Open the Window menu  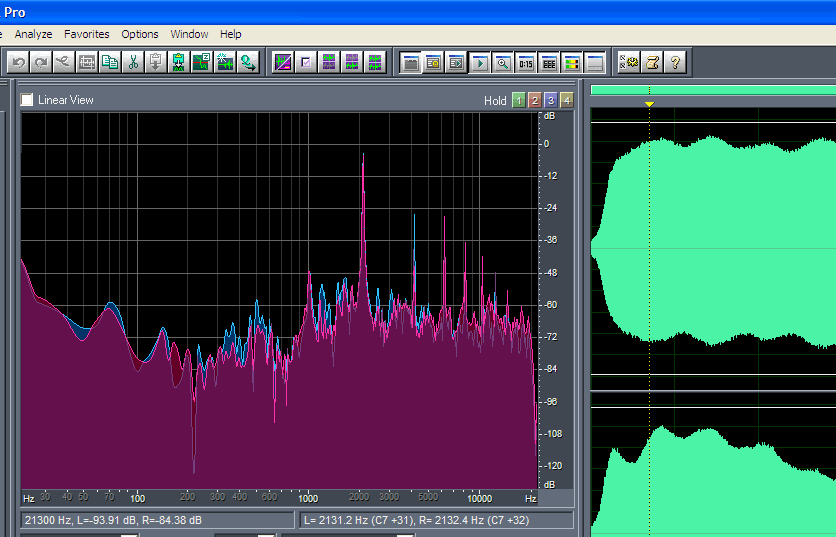tap(189, 34)
